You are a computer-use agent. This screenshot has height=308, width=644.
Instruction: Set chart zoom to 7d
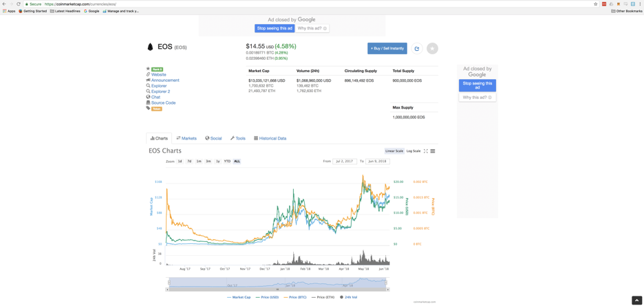click(189, 162)
